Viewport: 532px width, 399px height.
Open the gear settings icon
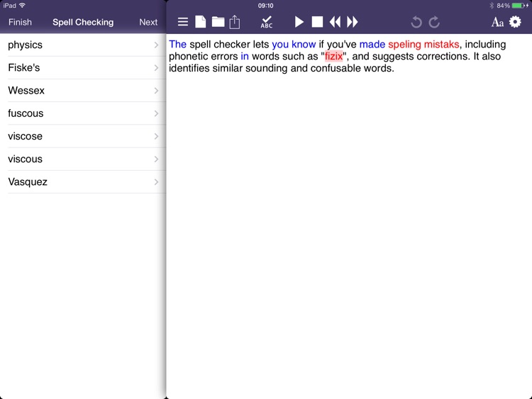(x=515, y=22)
